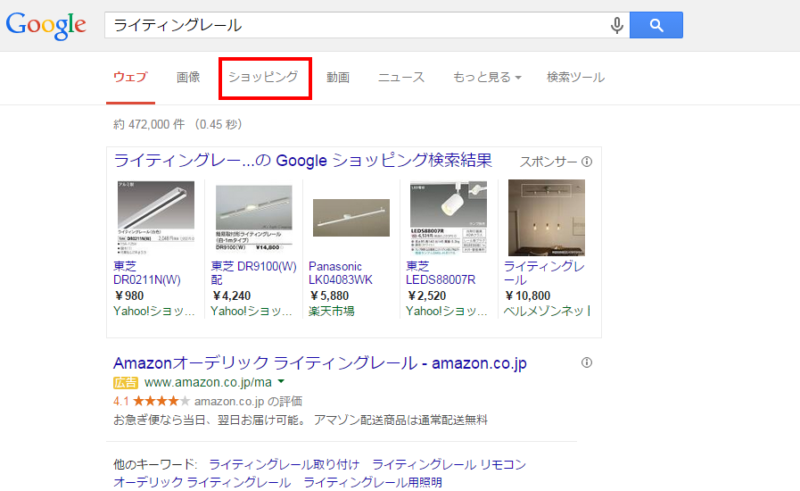Click the ¥10,800 price
800x491 pixels.
coord(528,296)
